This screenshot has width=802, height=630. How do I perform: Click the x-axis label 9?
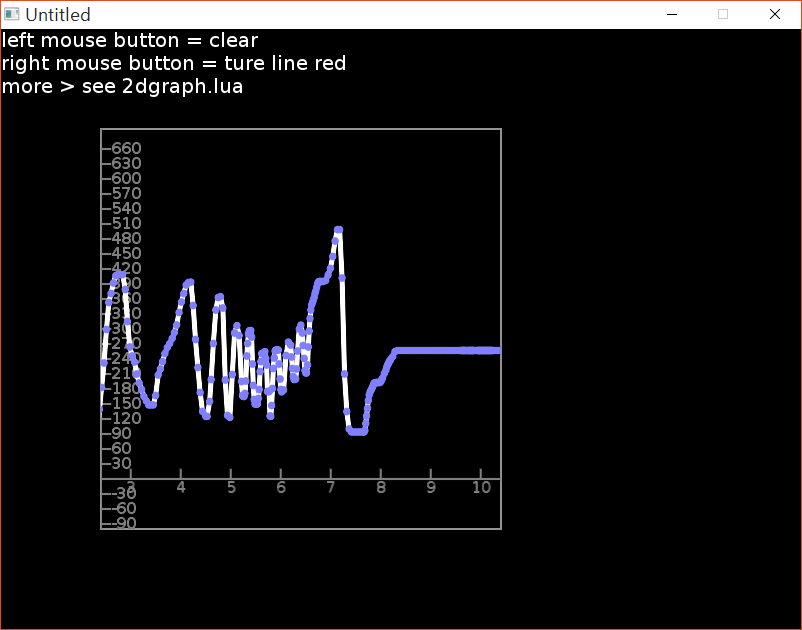[x=431, y=487]
